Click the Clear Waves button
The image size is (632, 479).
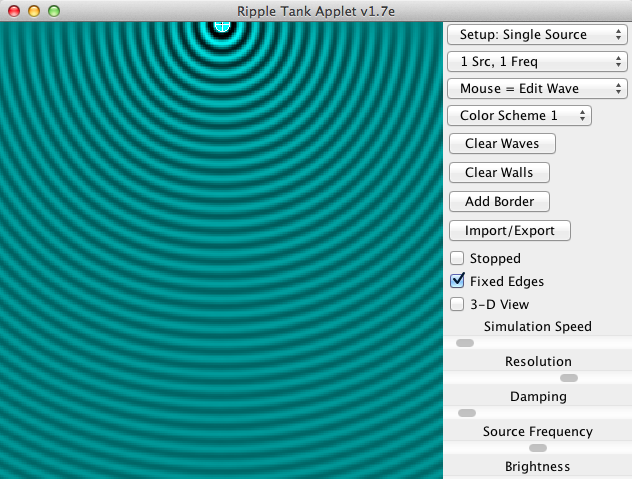502,144
